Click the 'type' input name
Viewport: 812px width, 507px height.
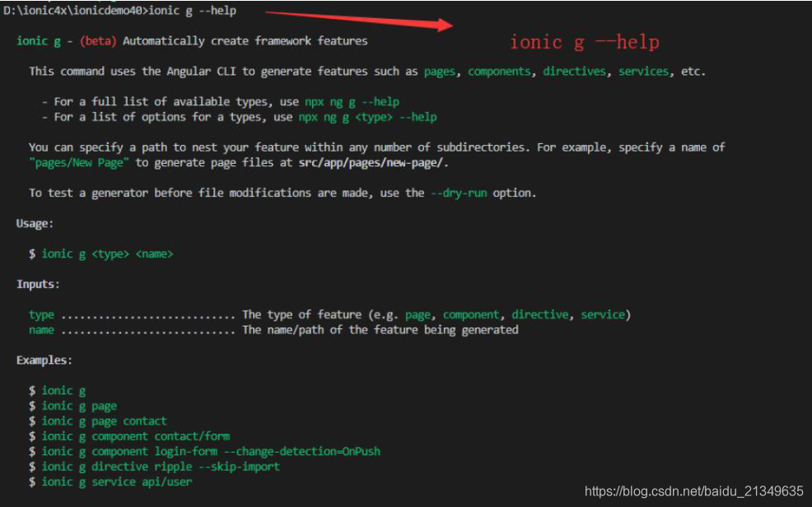41,314
